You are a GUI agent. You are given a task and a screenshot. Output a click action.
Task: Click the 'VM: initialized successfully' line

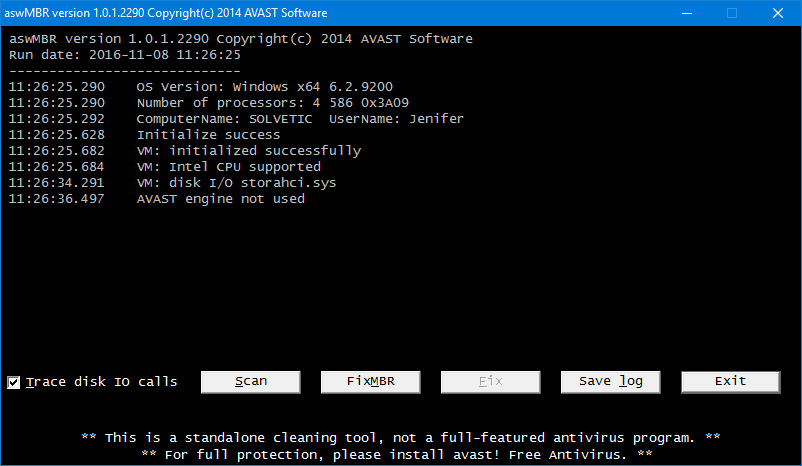[x=249, y=151]
